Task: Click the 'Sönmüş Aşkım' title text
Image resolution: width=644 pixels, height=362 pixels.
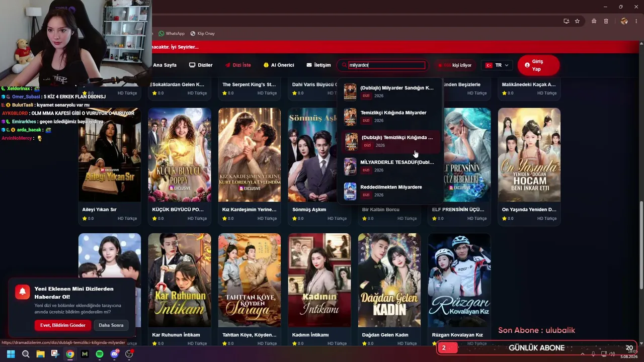Action: pyautogui.click(x=309, y=210)
